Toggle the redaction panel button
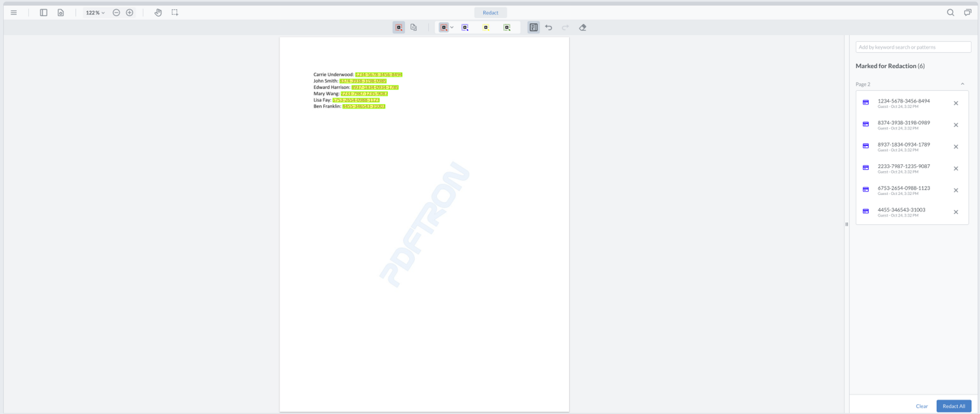 [533, 27]
